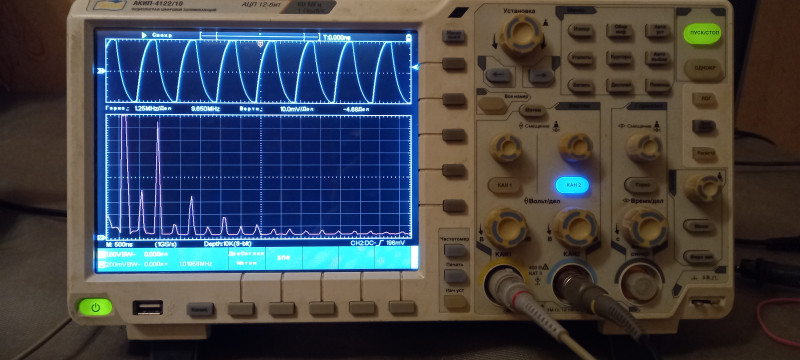Push the Все измер measure-all button
Screen dimensions: 800x360
(493, 105)
